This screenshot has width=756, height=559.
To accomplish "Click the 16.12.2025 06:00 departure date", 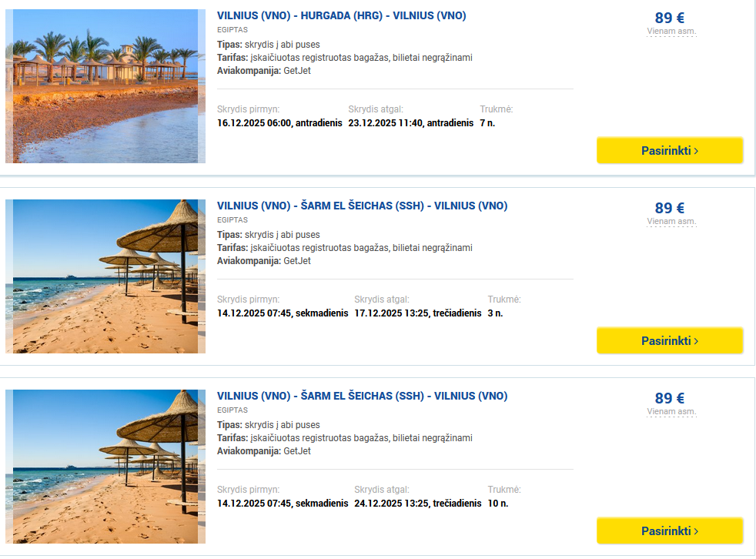I will (279, 123).
